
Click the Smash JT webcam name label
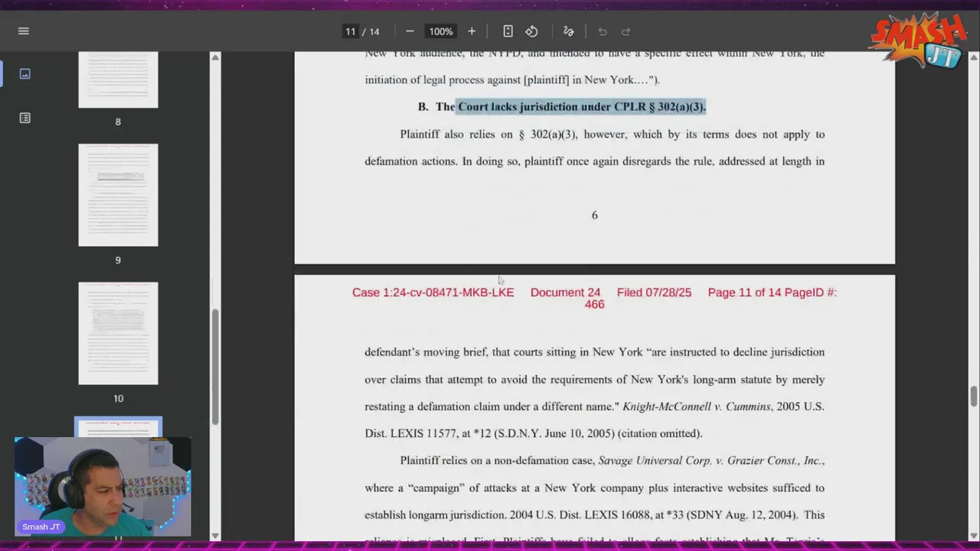41,527
